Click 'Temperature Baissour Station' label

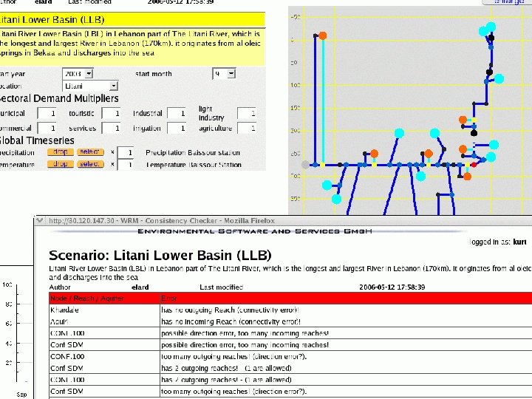194,165
